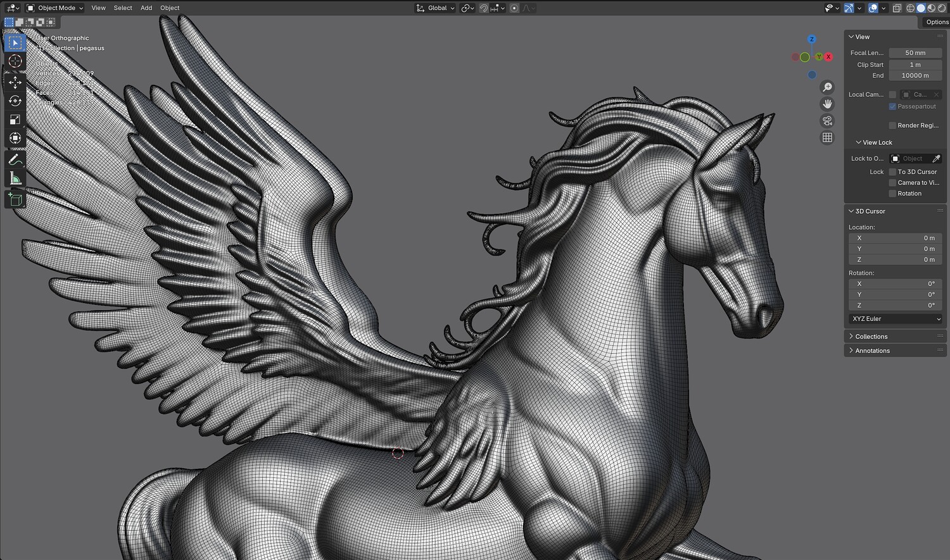Open the Object menu
This screenshot has height=560, width=950.
pos(170,8)
